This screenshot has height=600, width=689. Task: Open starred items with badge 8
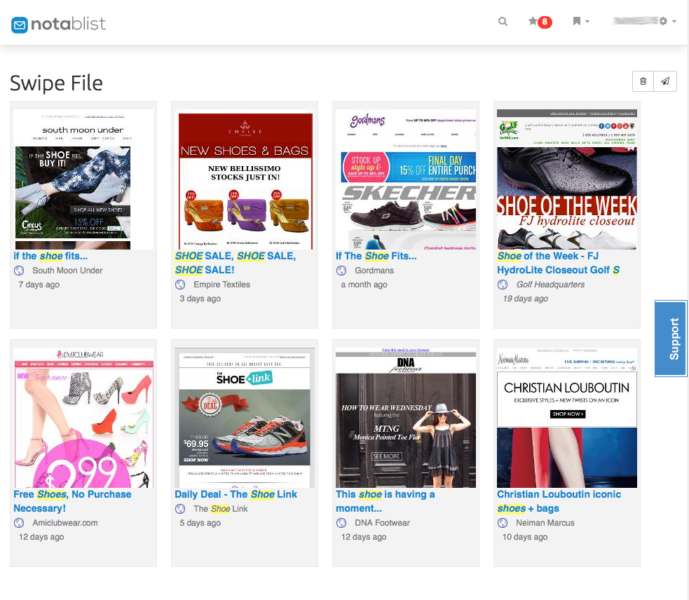pos(540,22)
